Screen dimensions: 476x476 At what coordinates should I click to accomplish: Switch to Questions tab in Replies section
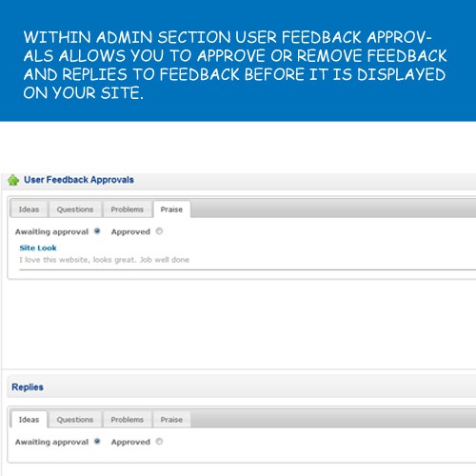(75, 420)
